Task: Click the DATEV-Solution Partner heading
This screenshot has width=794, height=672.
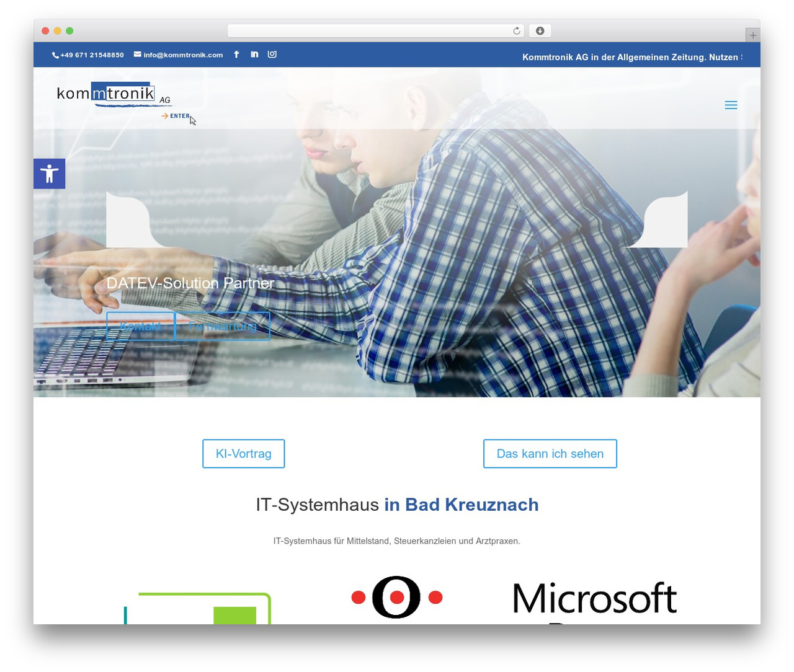Action: point(190,283)
